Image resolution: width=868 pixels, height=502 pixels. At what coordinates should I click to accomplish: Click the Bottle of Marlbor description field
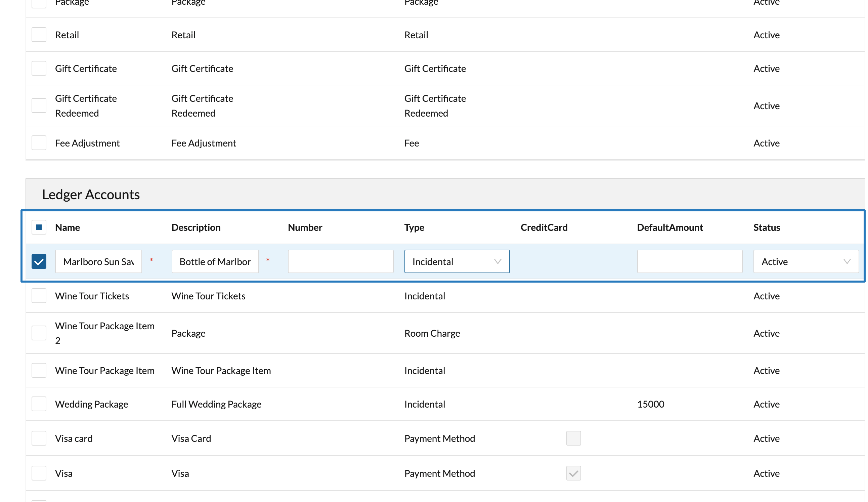click(x=215, y=261)
